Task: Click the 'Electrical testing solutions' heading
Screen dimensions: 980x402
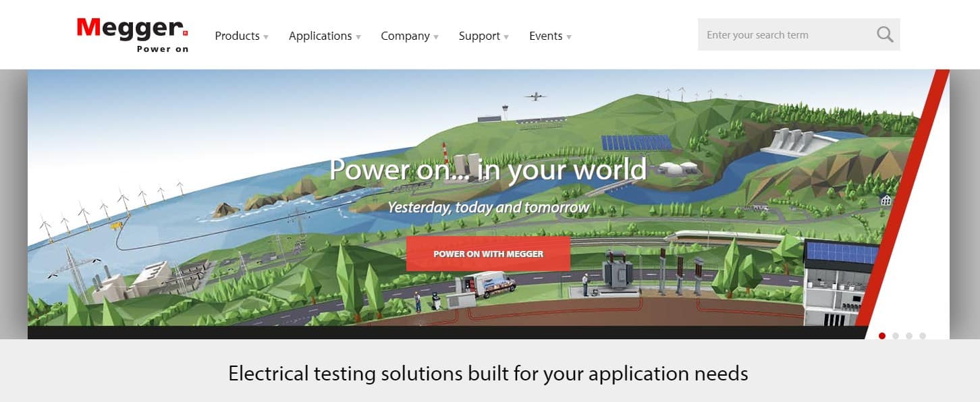Action: (488, 373)
